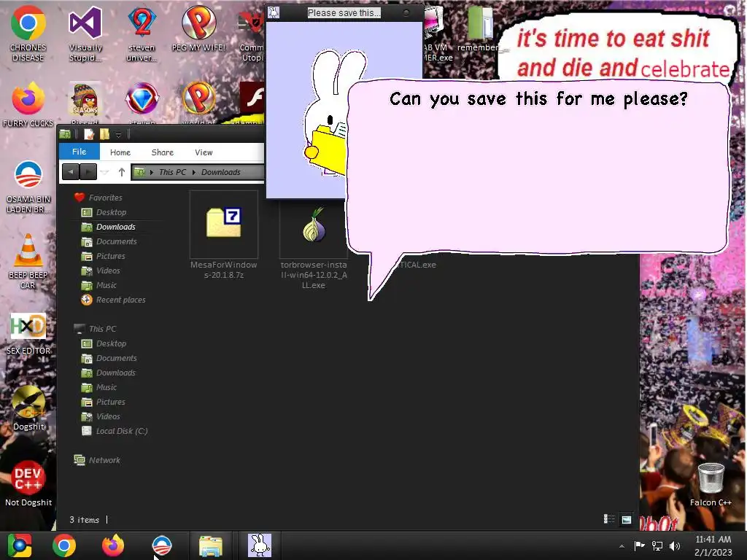This screenshot has height=560, width=747.
Task: Select Desktop under This PC
Action: (x=111, y=343)
